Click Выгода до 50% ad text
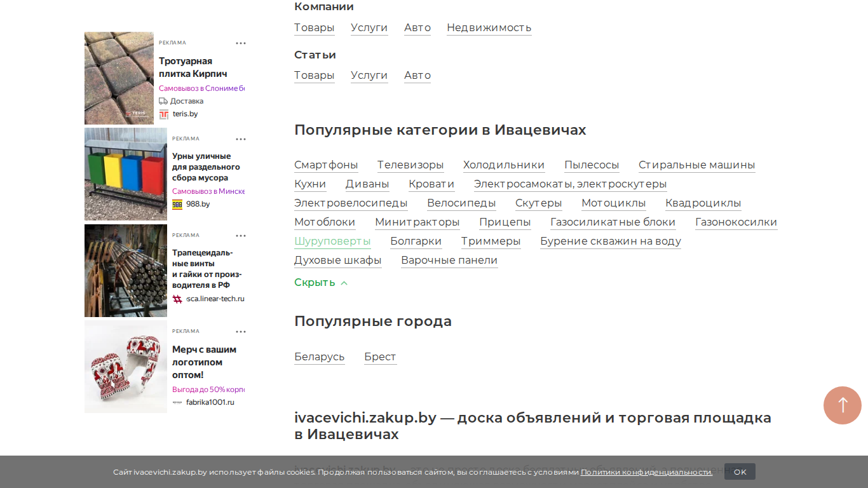 click(208, 390)
